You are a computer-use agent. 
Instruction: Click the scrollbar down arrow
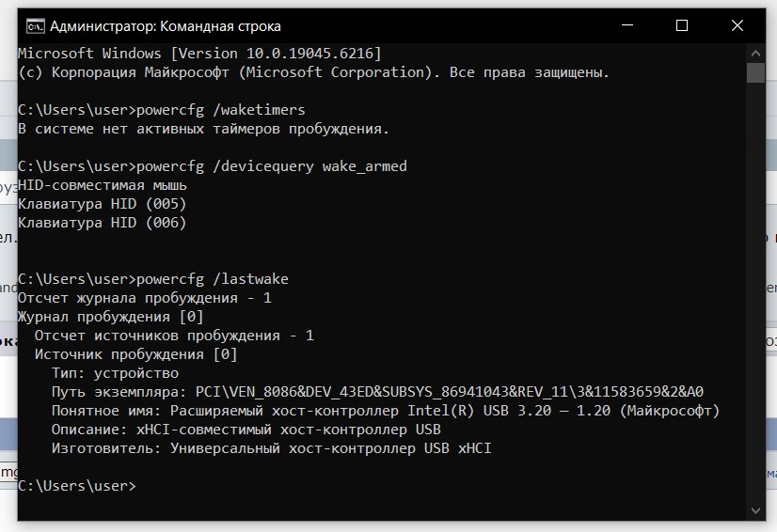755,510
